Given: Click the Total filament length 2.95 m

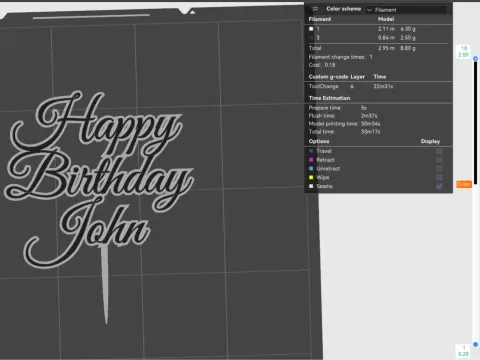Looking at the screenshot, I should (386, 48).
